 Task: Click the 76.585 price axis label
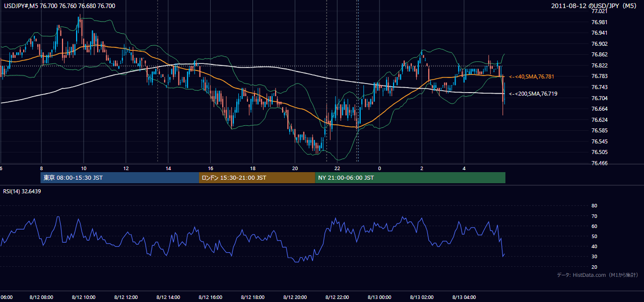[599, 130]
